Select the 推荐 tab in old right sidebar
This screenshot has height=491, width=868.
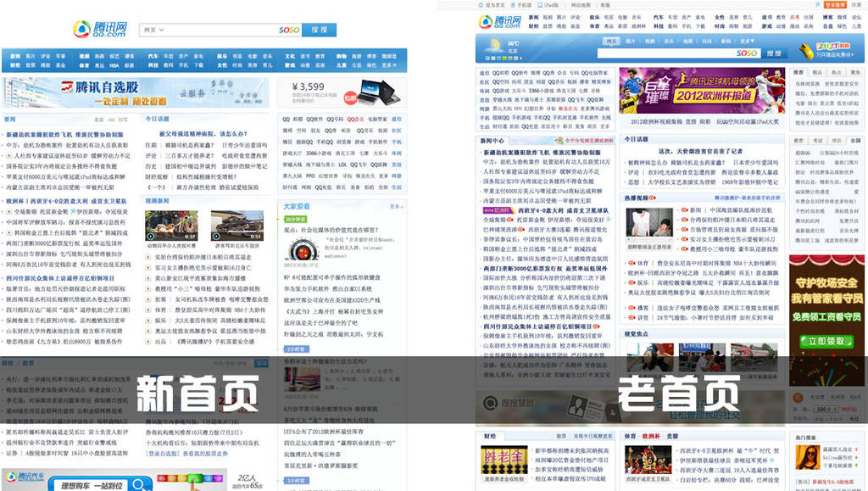pos(798,73)
